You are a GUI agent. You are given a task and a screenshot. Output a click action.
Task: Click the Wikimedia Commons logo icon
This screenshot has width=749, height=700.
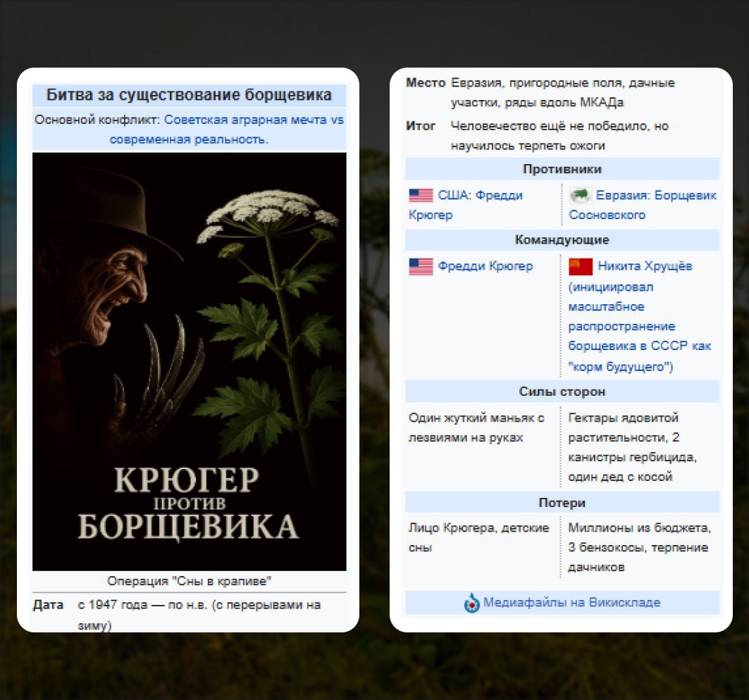click(471, 603)
